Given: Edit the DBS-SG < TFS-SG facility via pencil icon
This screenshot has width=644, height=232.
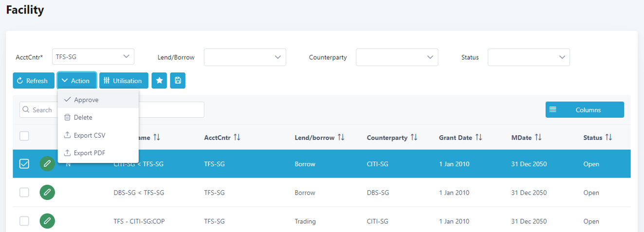Looking at the screenshot, I should click(47, 193).
